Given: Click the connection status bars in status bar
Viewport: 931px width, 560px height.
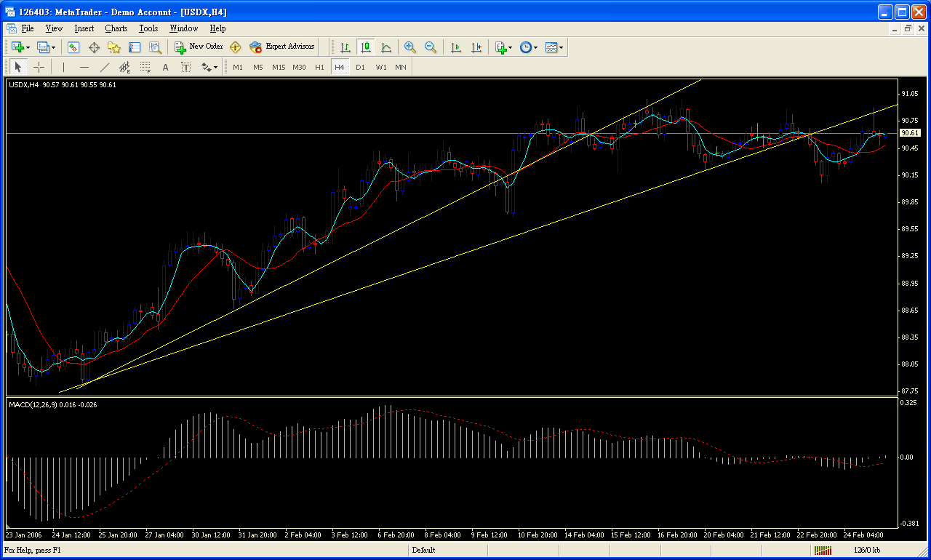Looking at the screenshot, I should [823, 551].
